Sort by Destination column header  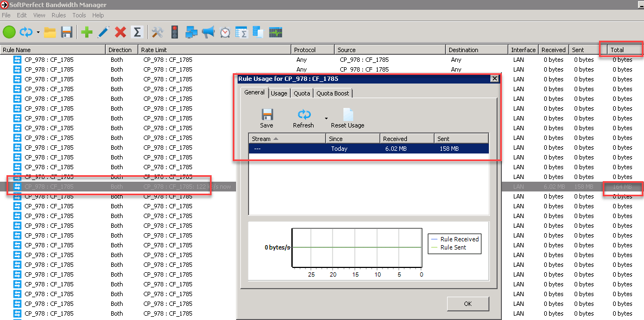tap(477, 50)
